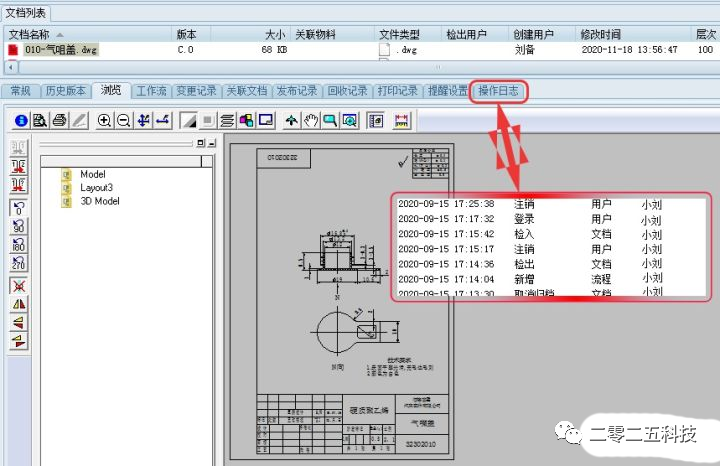Image resolution: width=720 pixels, height=466 pixels.
Task: Click the printer icon to print drawing
Action: click(59, 121)
